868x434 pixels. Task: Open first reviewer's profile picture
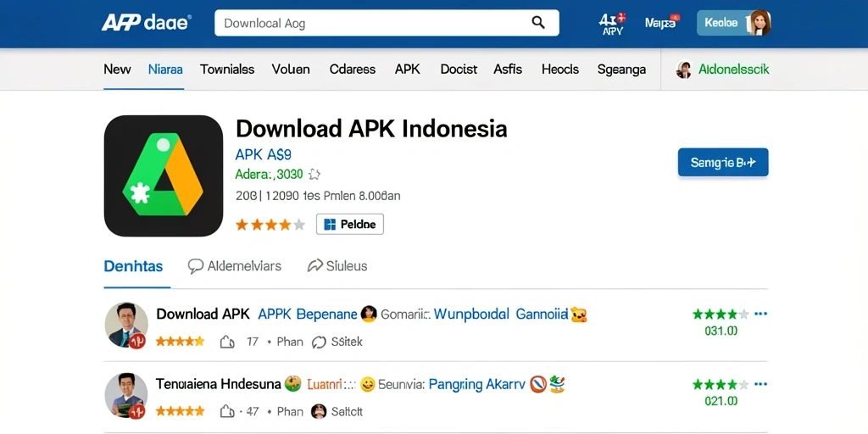point(126,325)
